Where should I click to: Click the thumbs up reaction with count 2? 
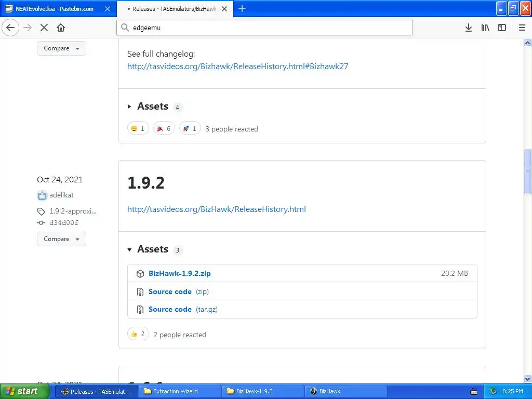pos(138,334)
